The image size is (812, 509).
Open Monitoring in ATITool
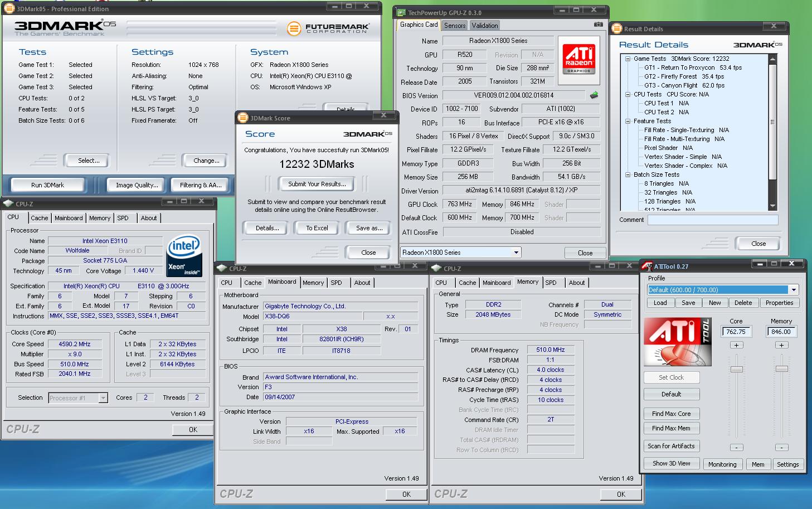click(722, 464)
